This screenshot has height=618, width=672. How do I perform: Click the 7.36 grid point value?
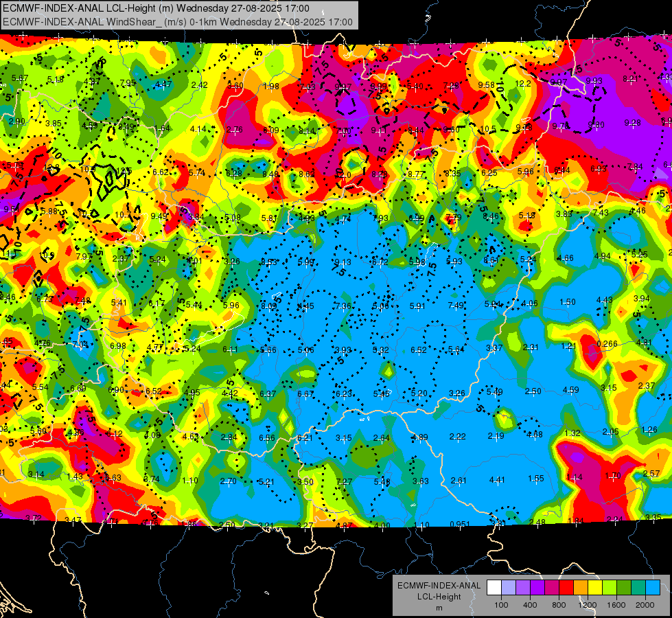343,306
